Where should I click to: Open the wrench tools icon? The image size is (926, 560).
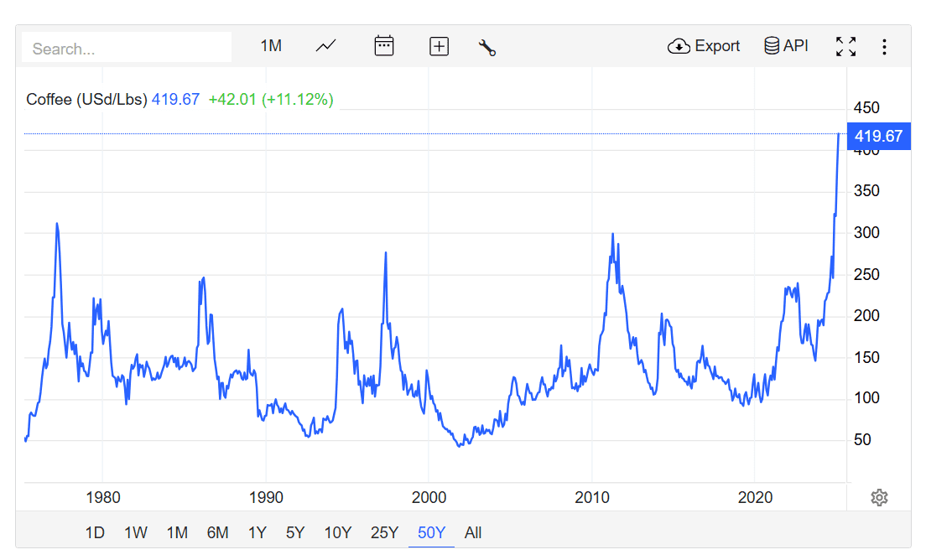487,47
